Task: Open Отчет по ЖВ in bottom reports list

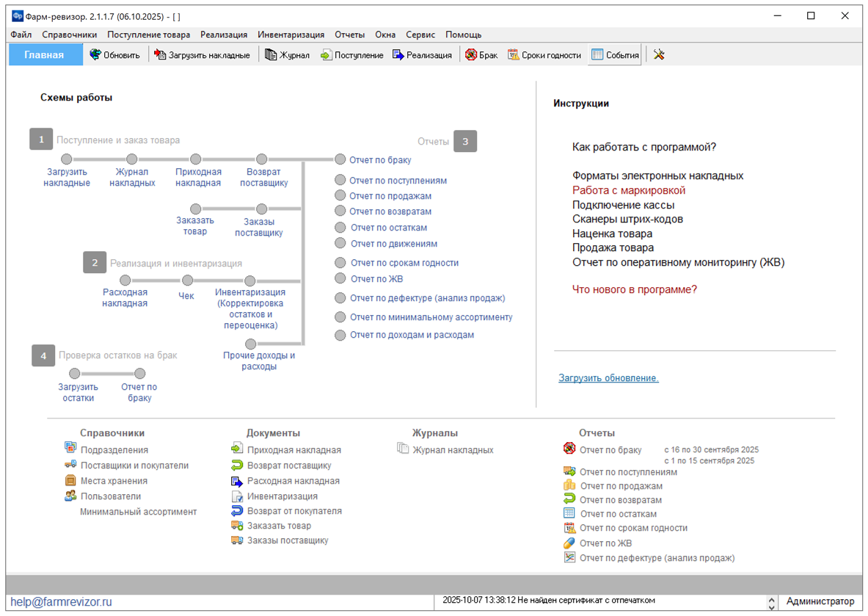Action: (605, 543)
